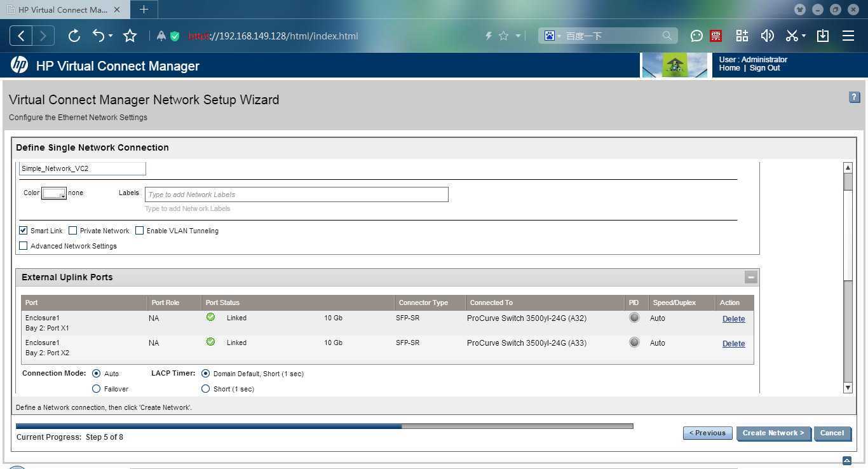Uncheck the Smart Link checkbox
Viewport: 868px width, 469px height.
pos(24,231)
